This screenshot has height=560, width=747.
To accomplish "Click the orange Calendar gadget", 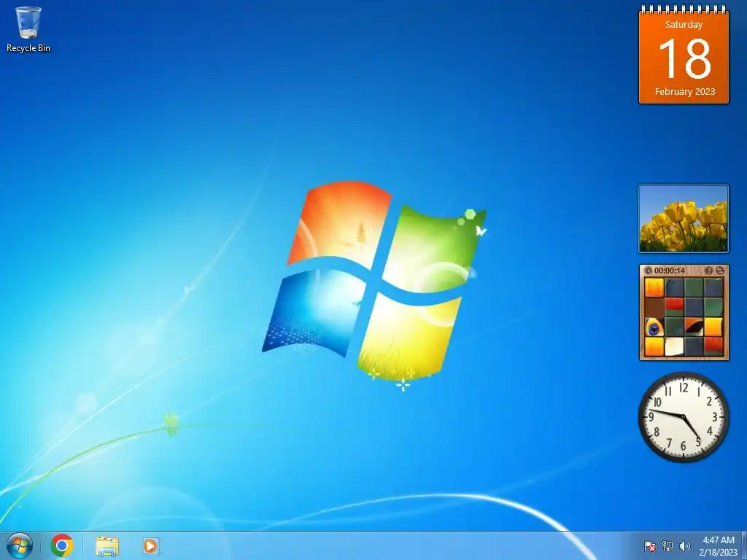I will point(684,55).
